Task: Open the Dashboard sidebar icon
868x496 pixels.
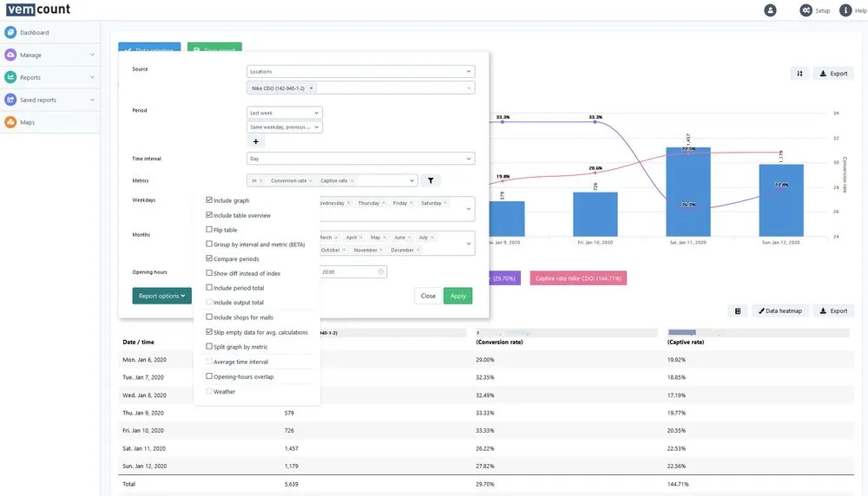Action: (x=10, y=33)
